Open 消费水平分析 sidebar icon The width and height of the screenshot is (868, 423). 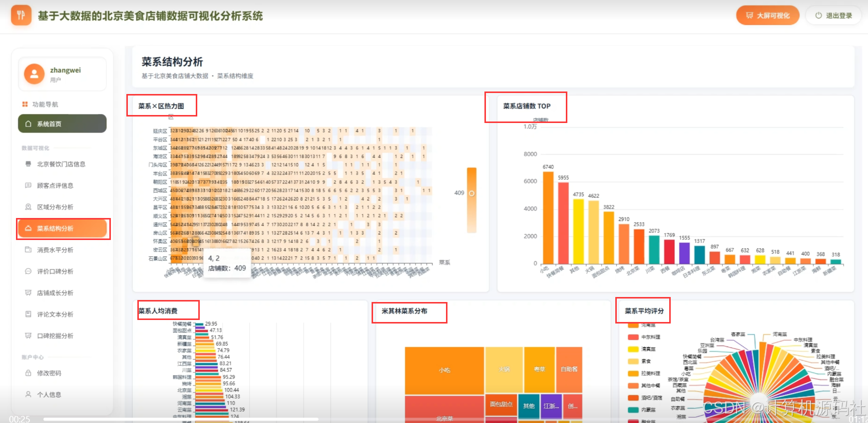[x=28, y=250]
